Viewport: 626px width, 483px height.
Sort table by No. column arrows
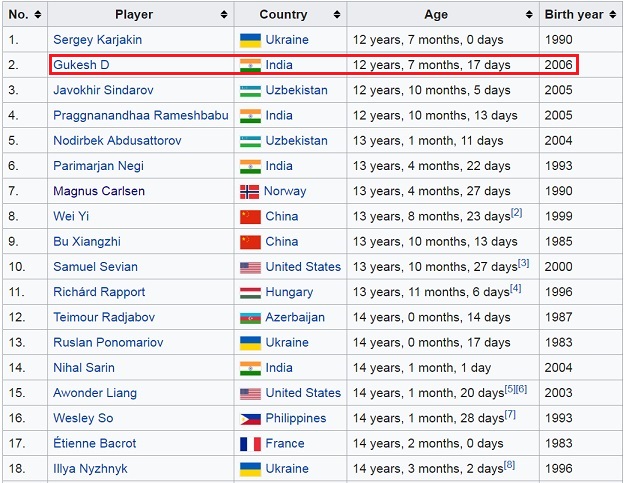coord(37,15)
